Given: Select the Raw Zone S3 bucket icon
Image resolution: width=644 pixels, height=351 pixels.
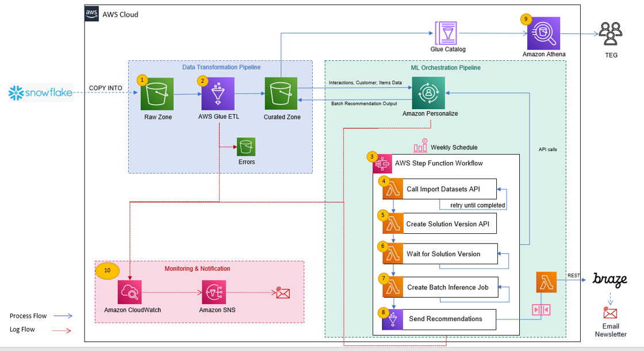Looking at the screenshot, I should [x=157, y=94].
